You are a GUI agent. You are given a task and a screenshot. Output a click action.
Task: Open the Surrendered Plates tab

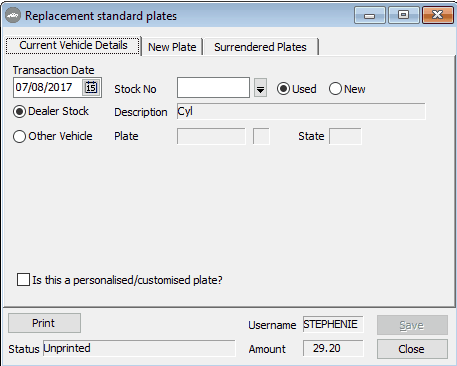[260, 47]
